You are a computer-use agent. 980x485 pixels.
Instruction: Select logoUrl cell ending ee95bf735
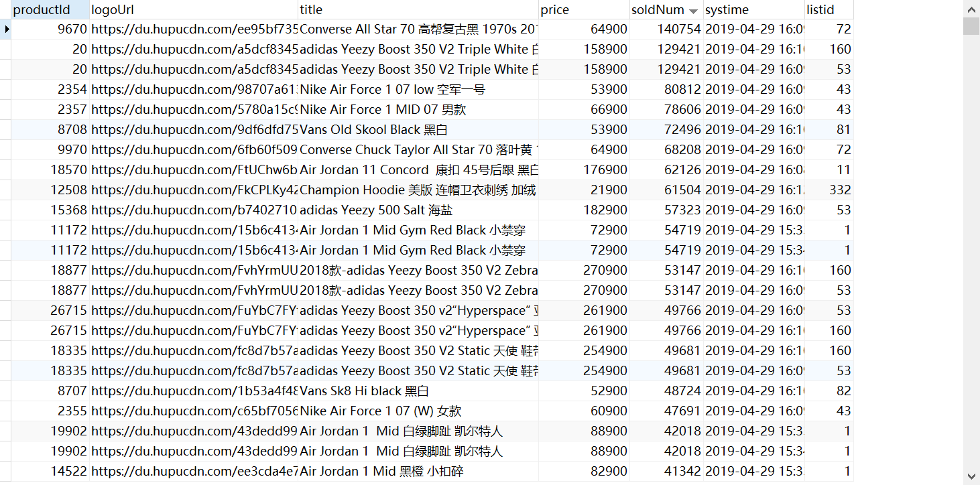(194, 29)
